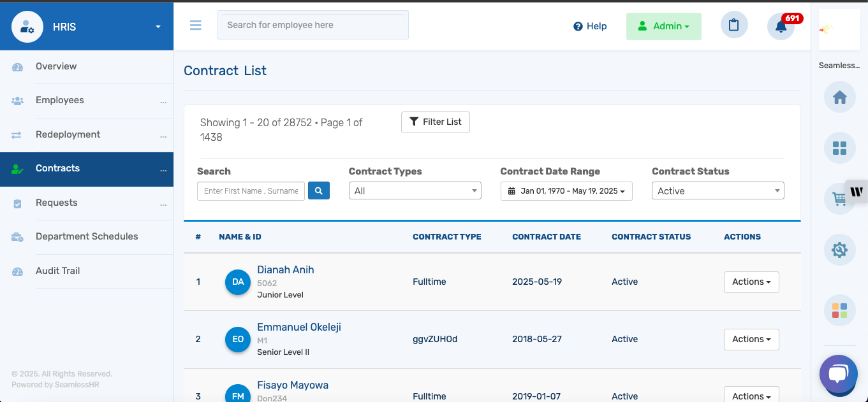Open Department Schedules in the sidebar
This screenshot has height=402, width=868.
(x=87, y=237)
